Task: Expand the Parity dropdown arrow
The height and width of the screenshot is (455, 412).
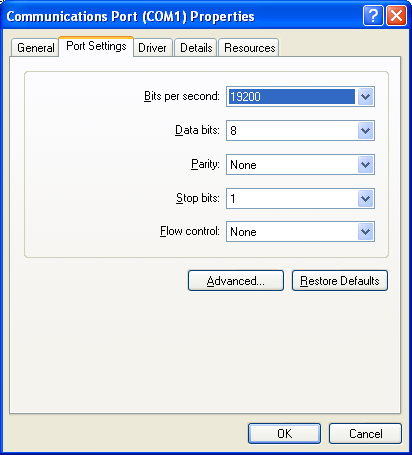Action: click(365, 164)
